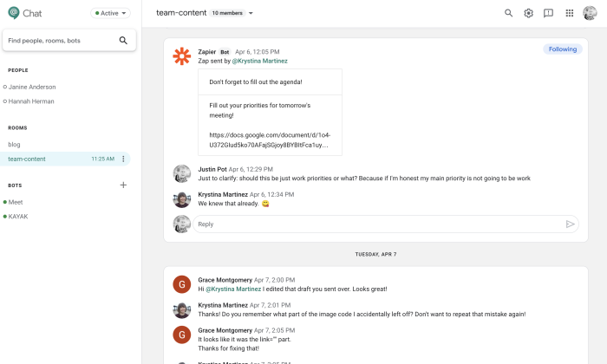
Task: Open team-content room three-dot options
Action: coord(123,159)
